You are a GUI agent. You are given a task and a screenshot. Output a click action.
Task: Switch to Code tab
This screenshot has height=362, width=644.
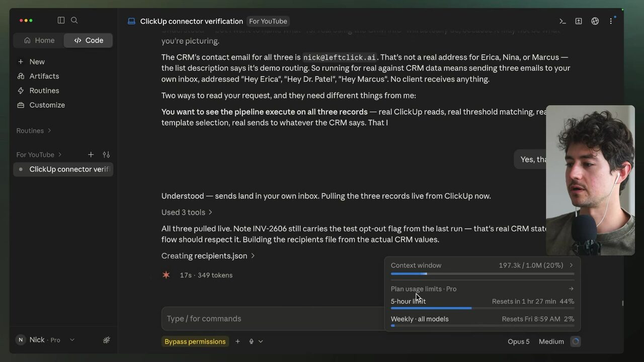pyautogui.click(x=88, y=40)
